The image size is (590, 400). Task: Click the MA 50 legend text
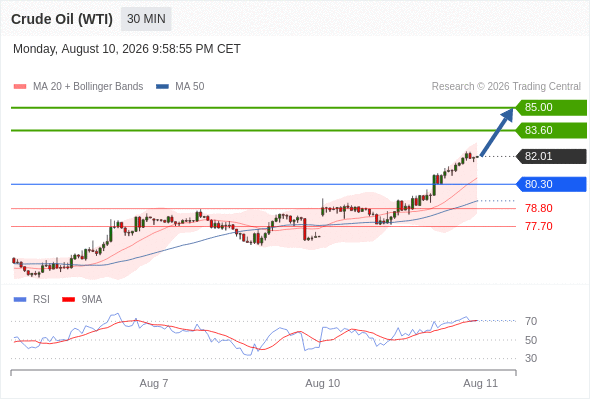[x=190, y=87]
